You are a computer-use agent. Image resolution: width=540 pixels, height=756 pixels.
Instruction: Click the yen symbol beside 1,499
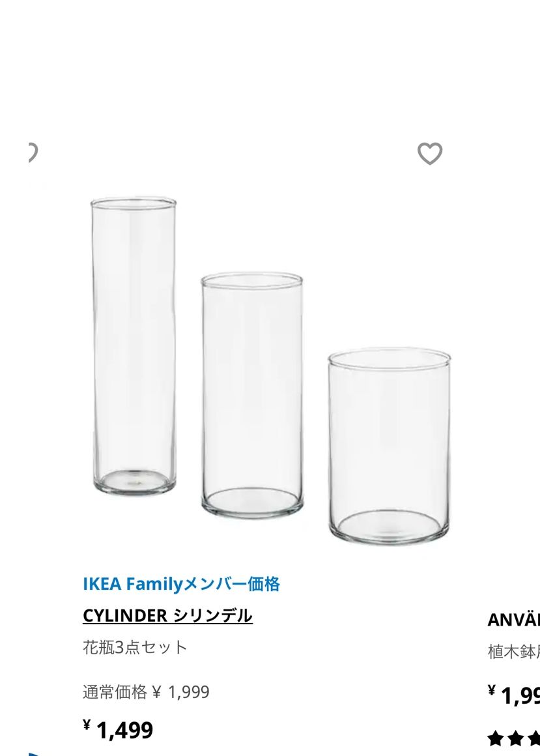coord(87,725)
